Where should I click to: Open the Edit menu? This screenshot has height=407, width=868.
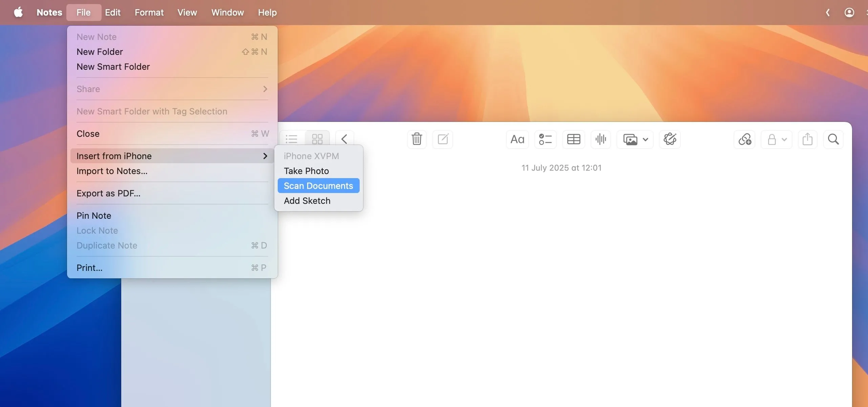point(113,13)
